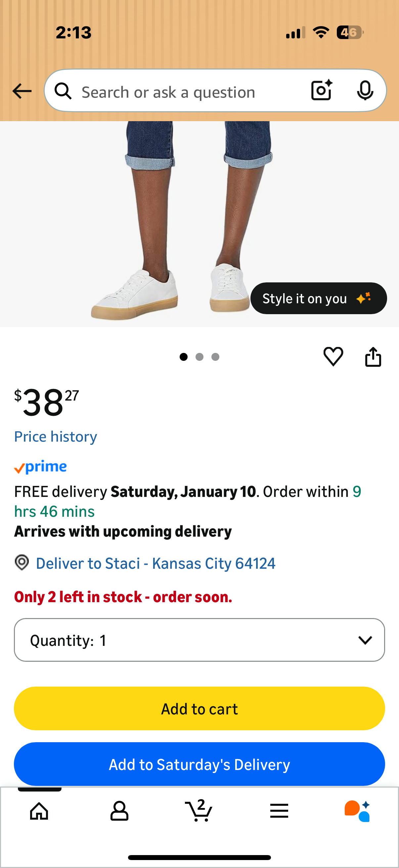Focus the Search or ask a question field
Viewport: 399px width, 868px height.
(189, 92)
